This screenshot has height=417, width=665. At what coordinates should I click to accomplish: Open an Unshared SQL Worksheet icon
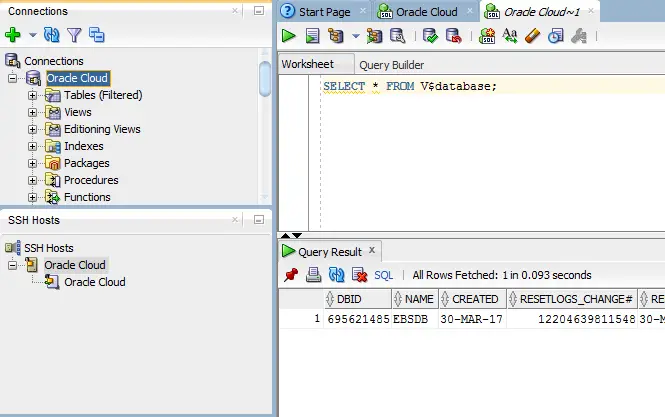[x=486, y=36]
